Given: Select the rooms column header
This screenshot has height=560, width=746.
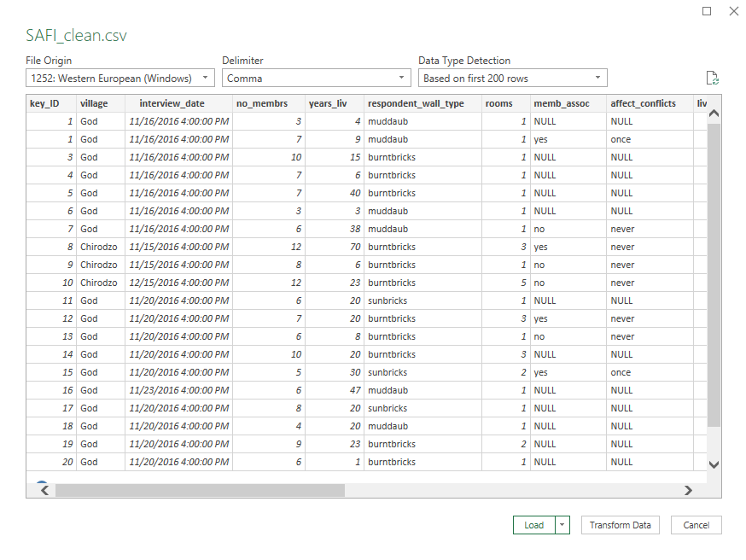Looking at the screenshot, I should 505,103.
